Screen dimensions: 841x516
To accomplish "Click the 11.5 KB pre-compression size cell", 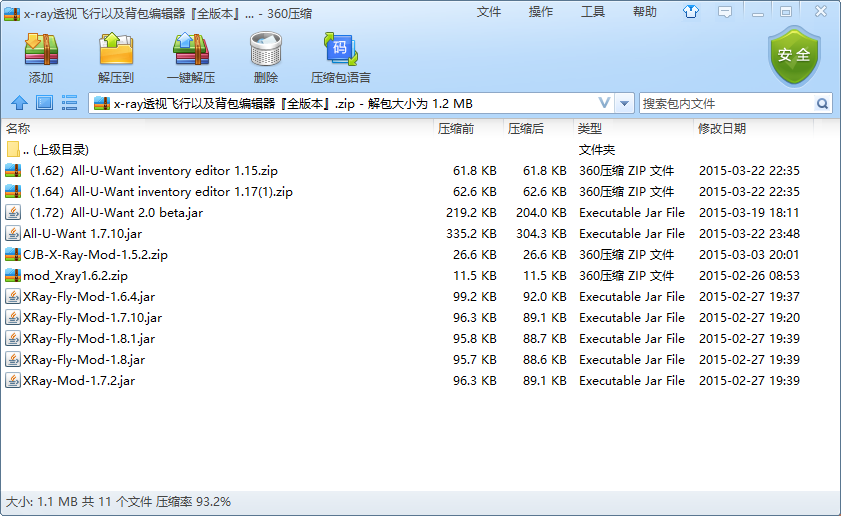I will coord(475,276).
